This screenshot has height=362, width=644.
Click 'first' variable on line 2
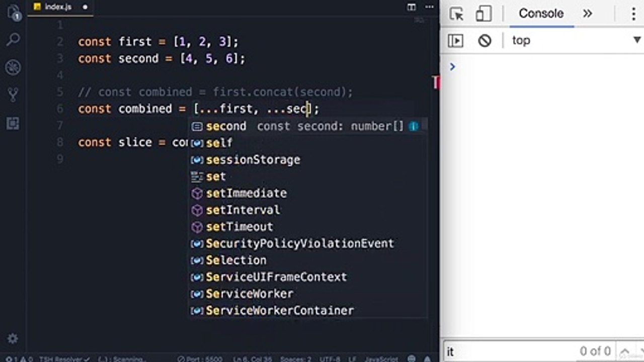pyautogui.click(x=135, y=42)
